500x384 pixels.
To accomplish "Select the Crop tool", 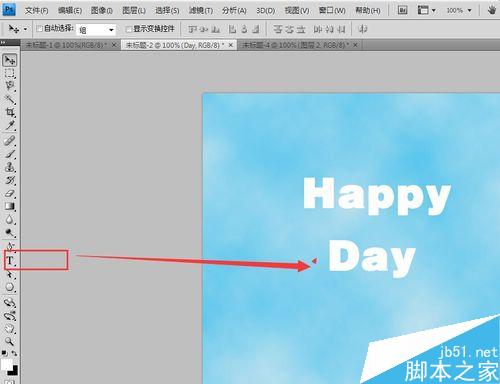I will tap(10, 112).
